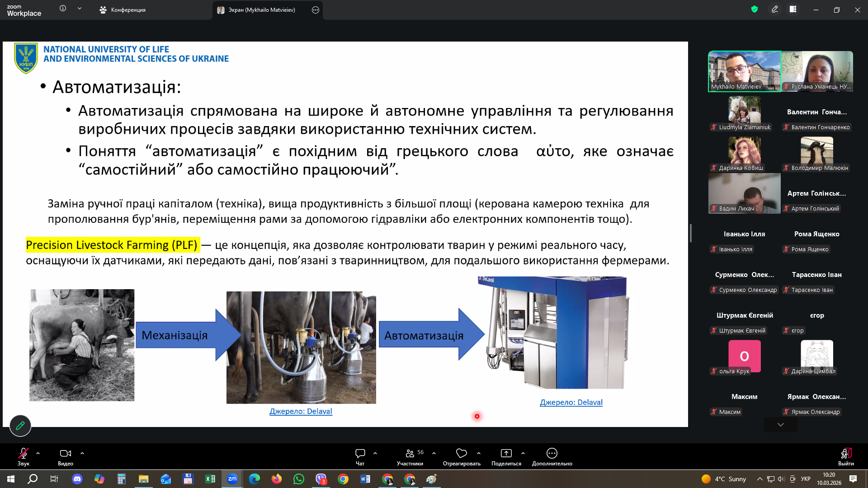Click the green encryption shield icon
The image size is (868, 488).
tap(754, 9)
